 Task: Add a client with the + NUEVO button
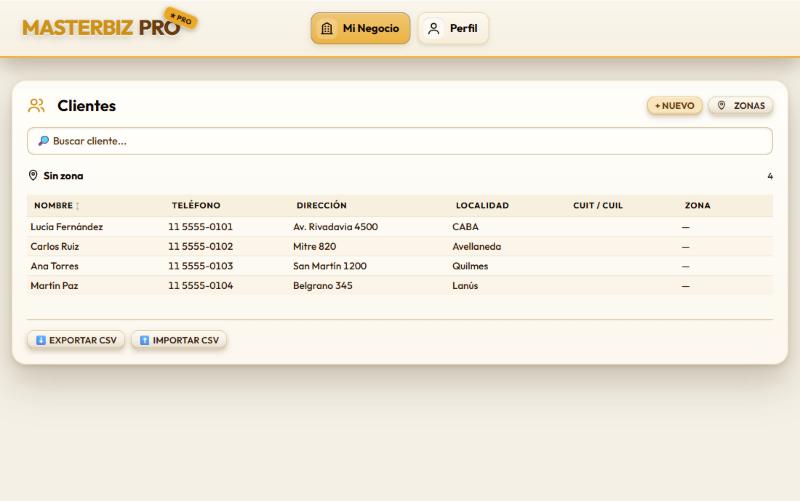pos(674,106)
